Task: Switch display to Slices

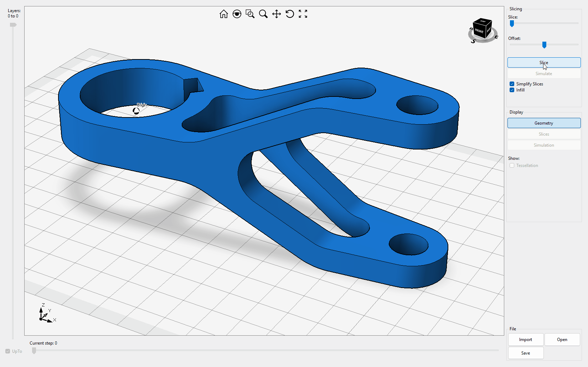Action: pos(543,134)
